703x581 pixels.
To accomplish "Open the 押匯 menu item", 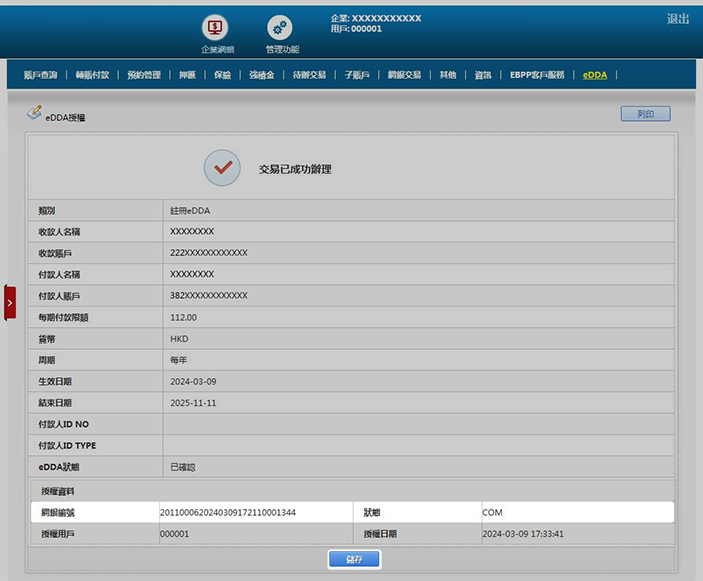I will click(187, 75).
